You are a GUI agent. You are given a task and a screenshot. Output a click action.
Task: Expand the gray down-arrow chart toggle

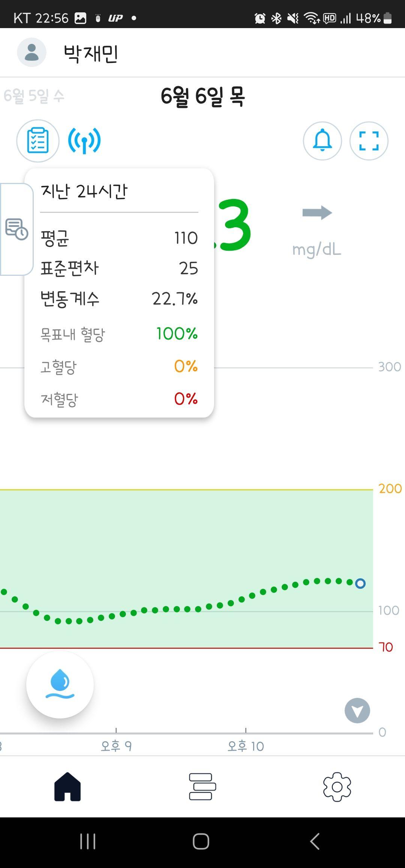tap(357, 711)
